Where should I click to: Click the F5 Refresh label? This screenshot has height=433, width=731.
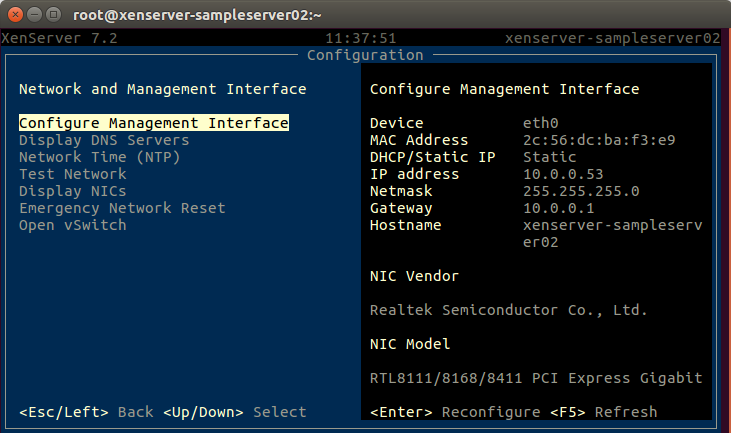(604, 412)
